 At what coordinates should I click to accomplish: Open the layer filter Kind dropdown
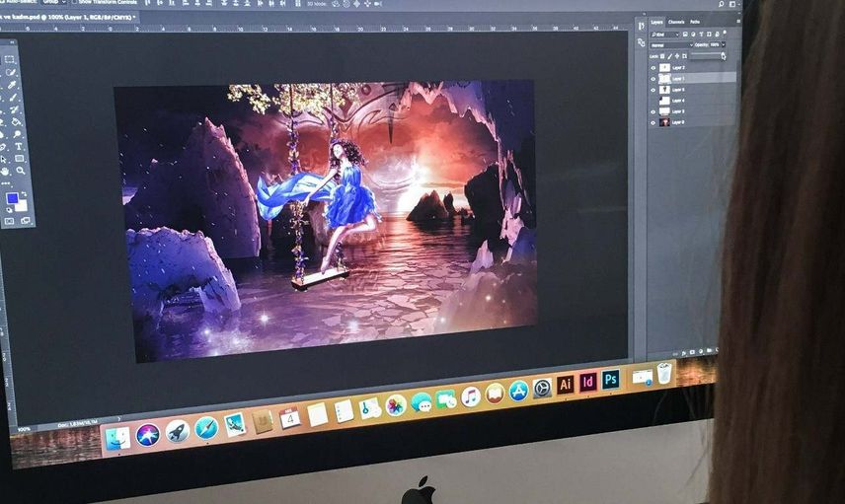(664, 35)
